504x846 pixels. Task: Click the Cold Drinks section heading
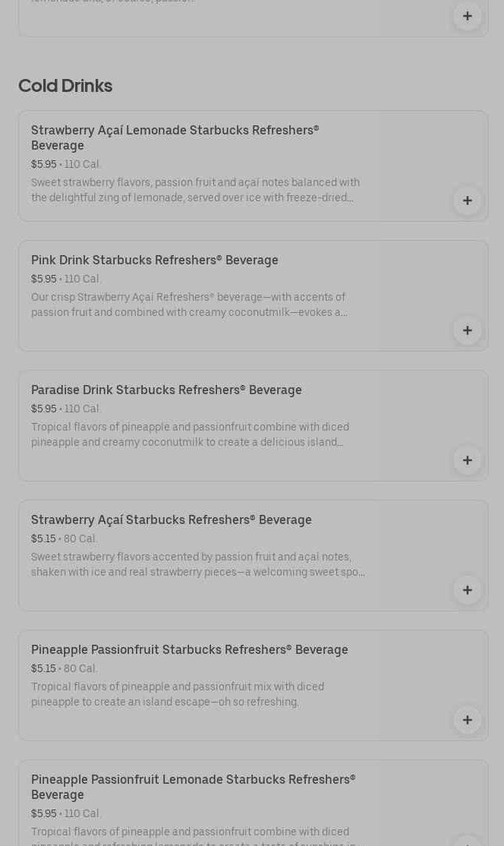[x=65, y=86]
